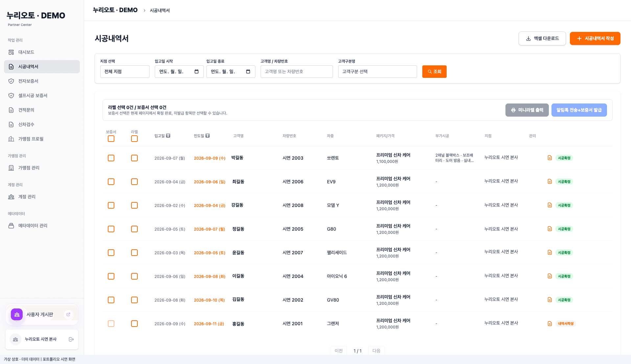This screenshot has width=631, height=364.
Task: Click the 엑셀 다운로드 button
Action: 542,38
